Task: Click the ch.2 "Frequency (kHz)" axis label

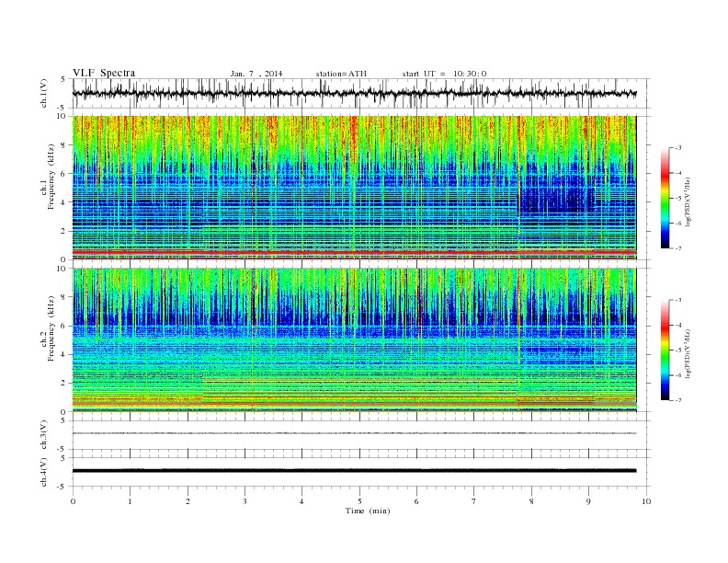Action: [x=51, y=327]
